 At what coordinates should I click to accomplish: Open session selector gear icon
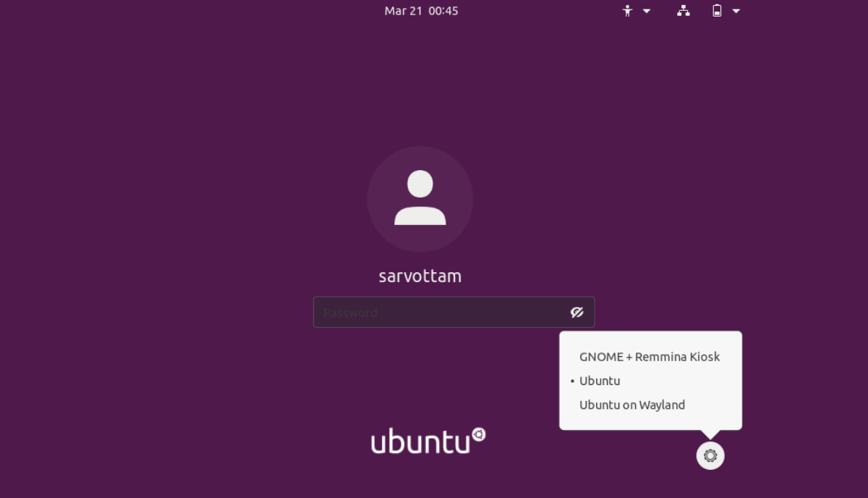click(710, 456)
